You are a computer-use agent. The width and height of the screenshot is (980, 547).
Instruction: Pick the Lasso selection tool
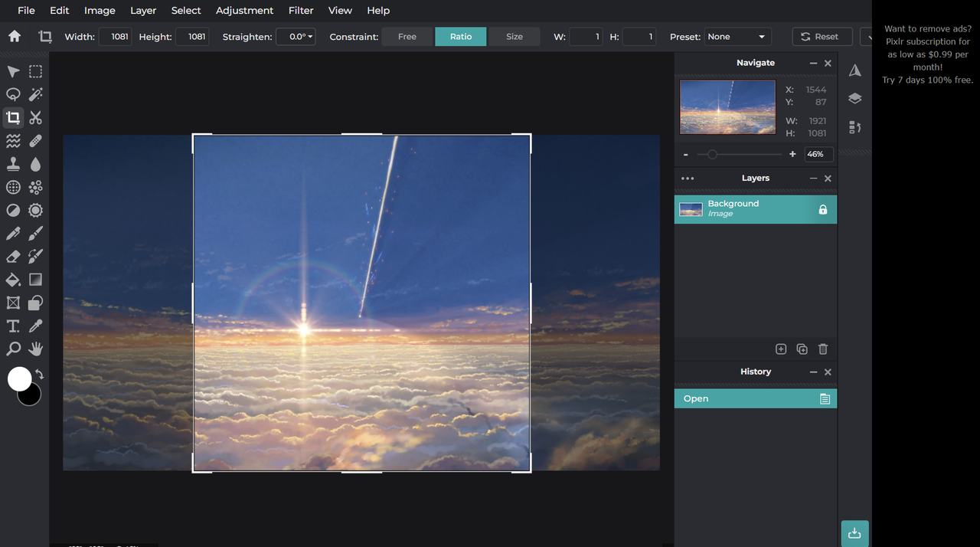coord(13,94)
